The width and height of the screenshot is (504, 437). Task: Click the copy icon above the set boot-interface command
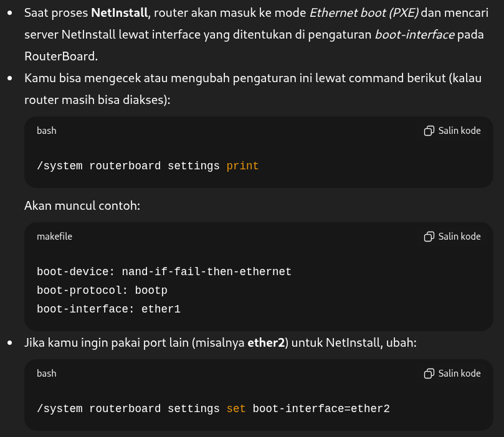click(429, 374)
